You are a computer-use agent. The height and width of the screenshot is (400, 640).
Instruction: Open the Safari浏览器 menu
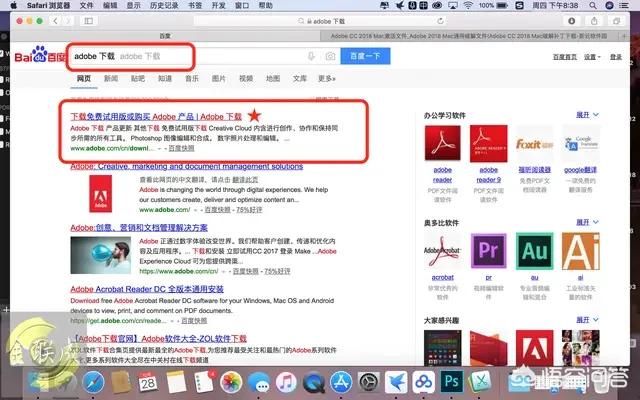pos(49,5)
